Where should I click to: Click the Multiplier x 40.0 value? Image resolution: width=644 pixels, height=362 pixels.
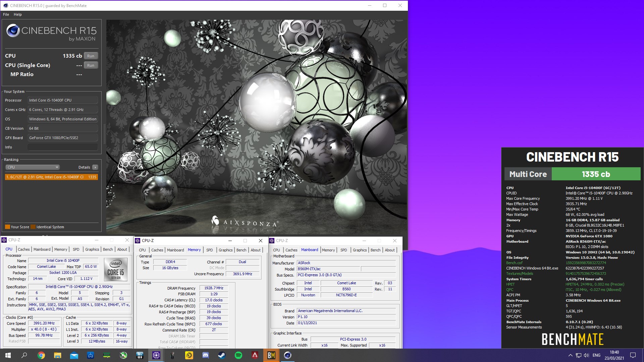44,329
